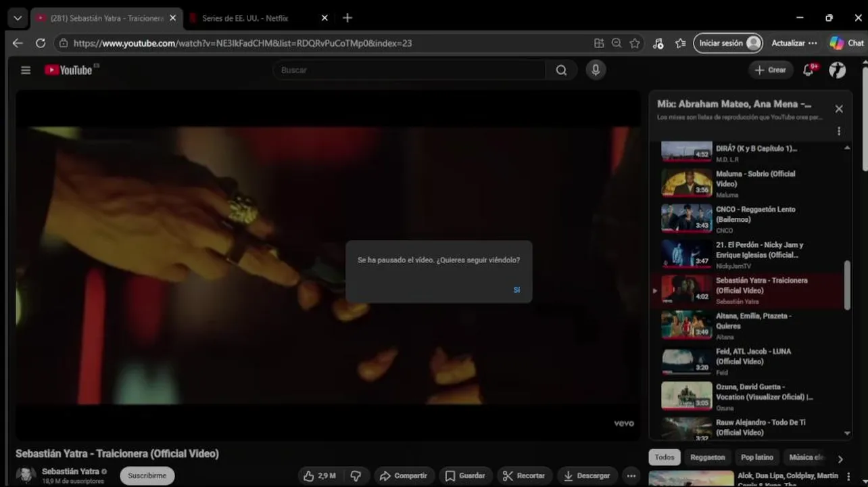The height and width of the screenshot is (487, 868).
Task: Close the Sebastián Yatra YouTube tab
Action: (x=172, y=18)
